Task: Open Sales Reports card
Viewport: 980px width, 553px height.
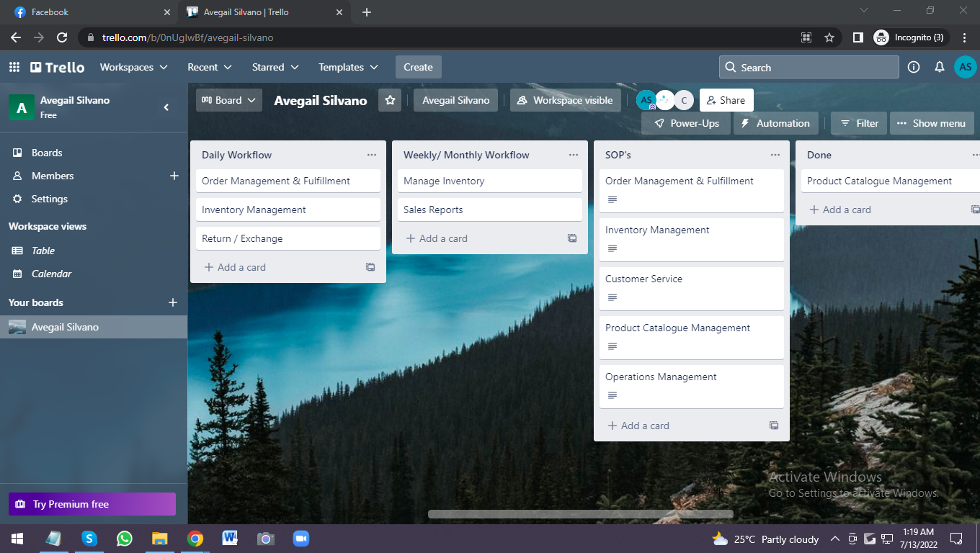Action: 490,210
